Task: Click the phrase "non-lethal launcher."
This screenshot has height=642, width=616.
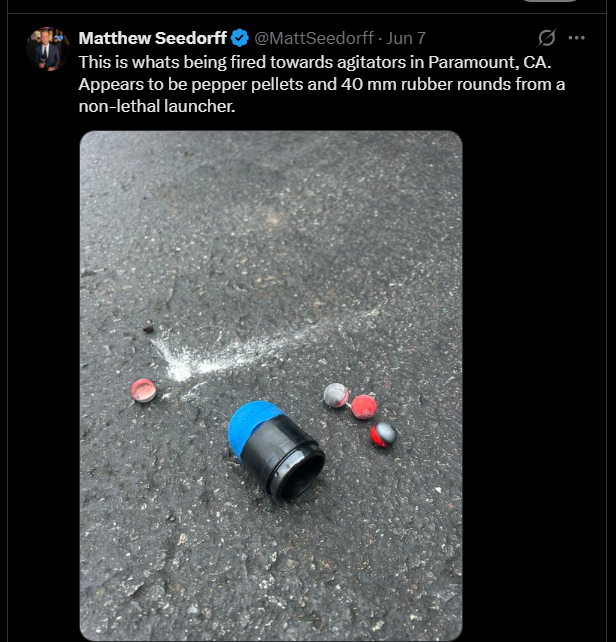Action: coord(157,106)
